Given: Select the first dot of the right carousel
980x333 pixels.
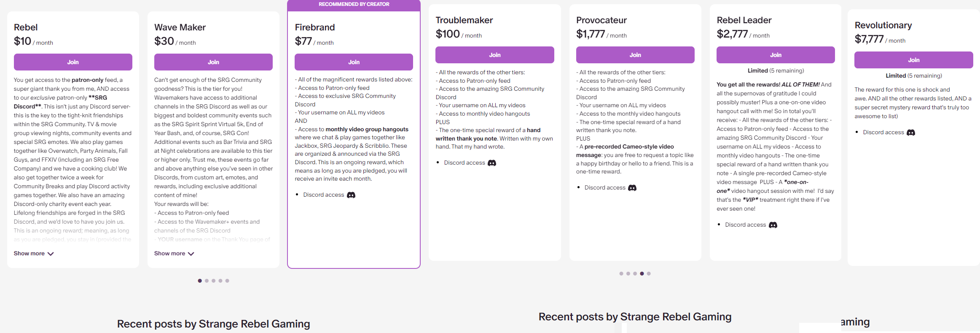Looking at the screenshot, I should (x=621, y=273).
